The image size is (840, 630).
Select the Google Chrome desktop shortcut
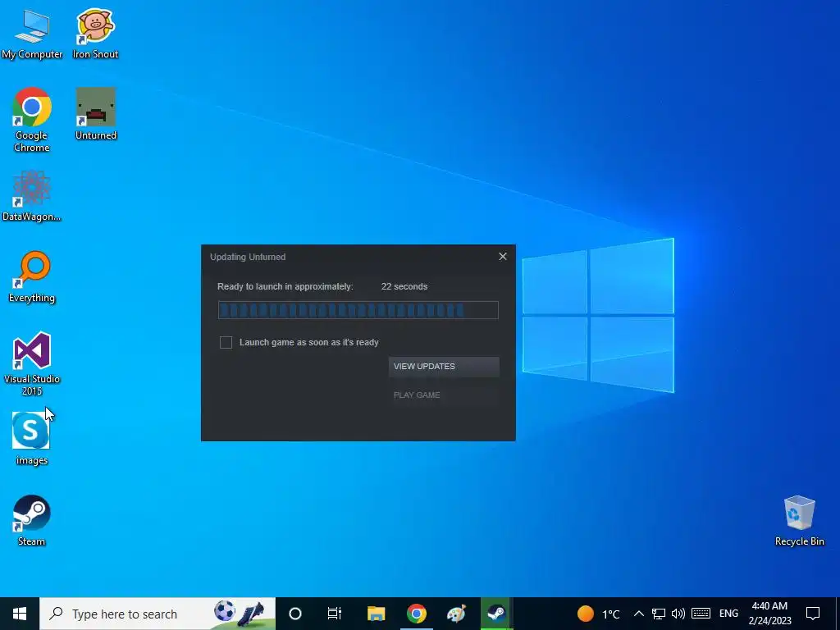pyautogui.click(x=32, y=120)
